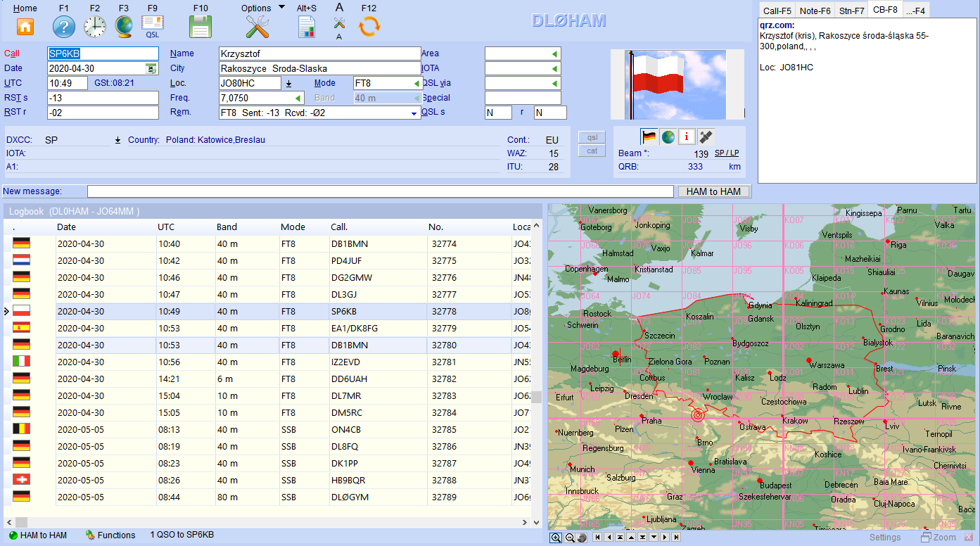This screenshot has height=546, width=980.
Task: Move map down one step
Action: 654,537
